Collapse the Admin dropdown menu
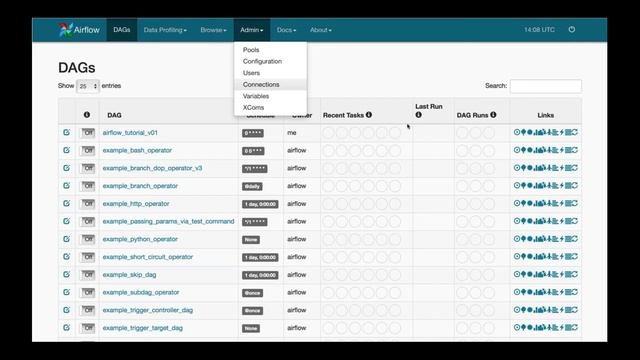This screenshot has height=360, width=640. (251, 30)
